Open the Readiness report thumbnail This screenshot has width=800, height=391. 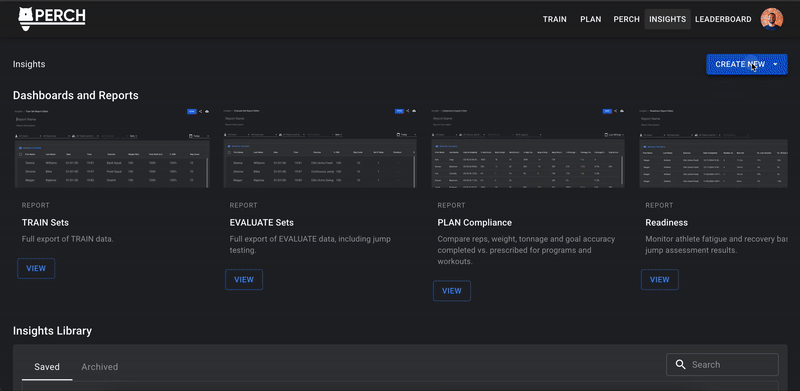(713, 148)
